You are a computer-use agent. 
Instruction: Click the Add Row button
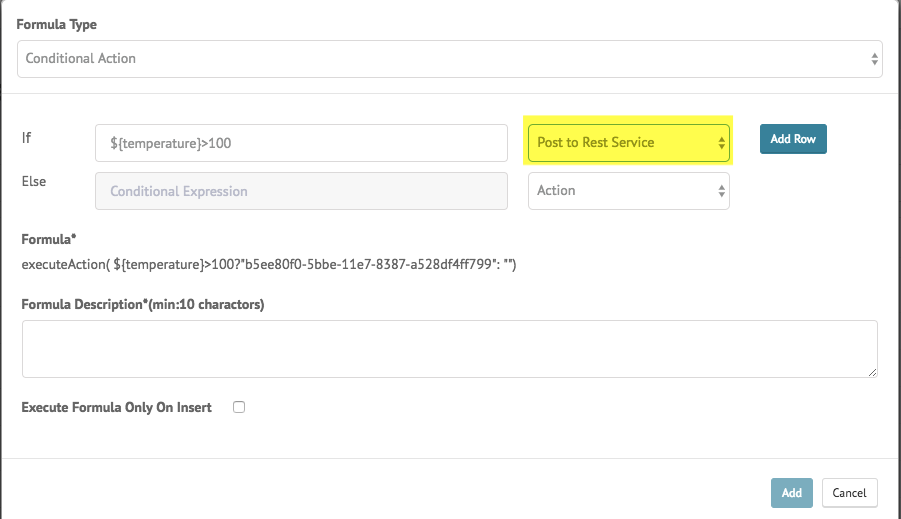pyautogui.click(x=793, y=139)
